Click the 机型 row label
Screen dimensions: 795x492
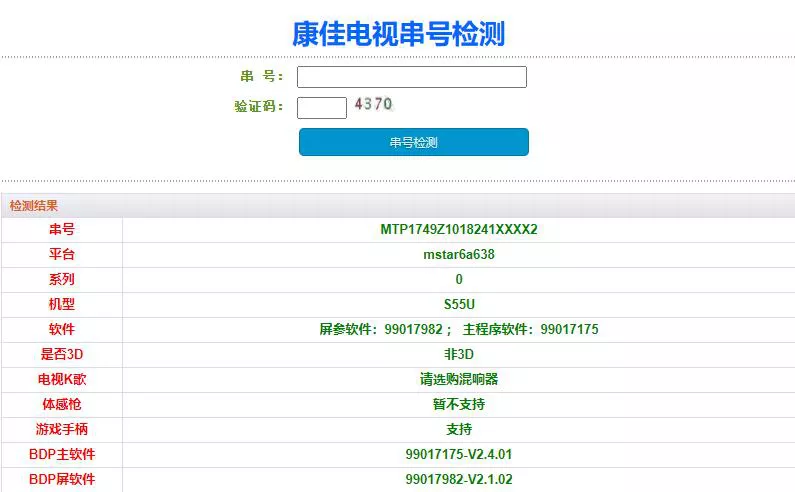coord(62,304)
